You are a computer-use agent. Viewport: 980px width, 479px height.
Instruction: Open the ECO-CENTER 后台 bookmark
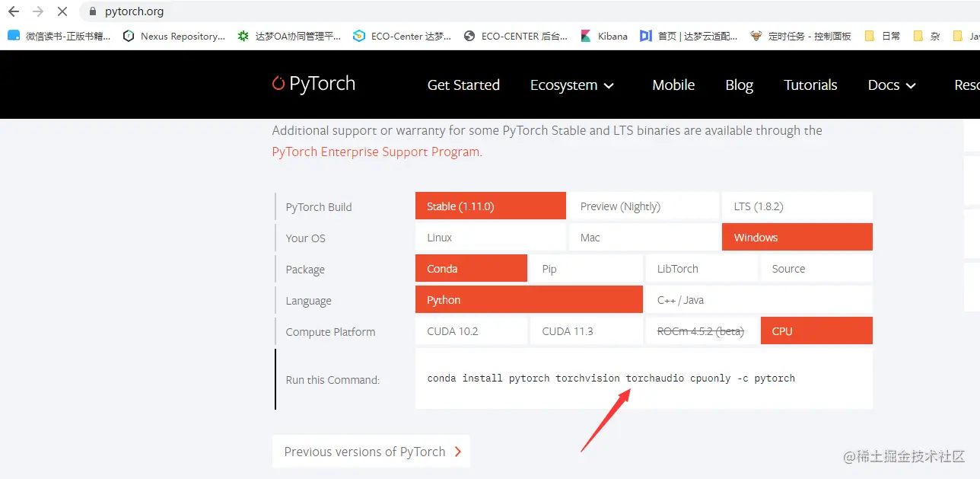pos(516,36)
